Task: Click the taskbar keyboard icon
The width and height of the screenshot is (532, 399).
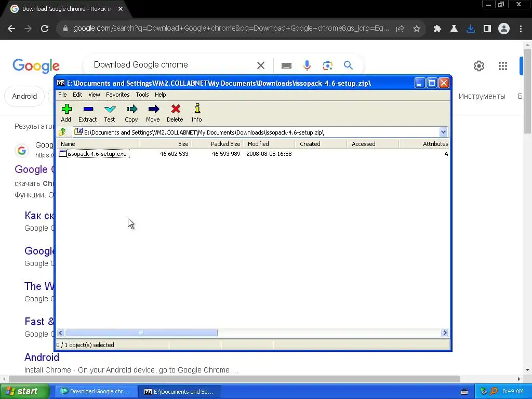Action: tap(464, 392)
